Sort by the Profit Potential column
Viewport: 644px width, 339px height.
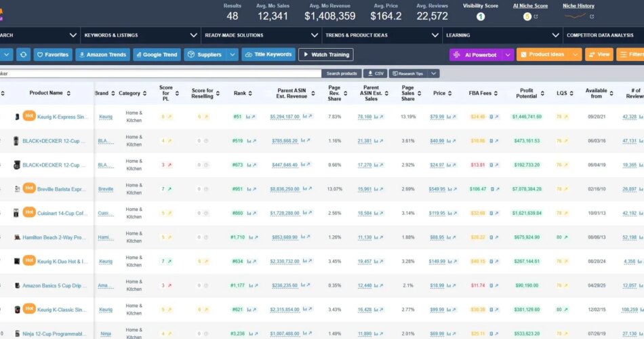pos(526,93)
